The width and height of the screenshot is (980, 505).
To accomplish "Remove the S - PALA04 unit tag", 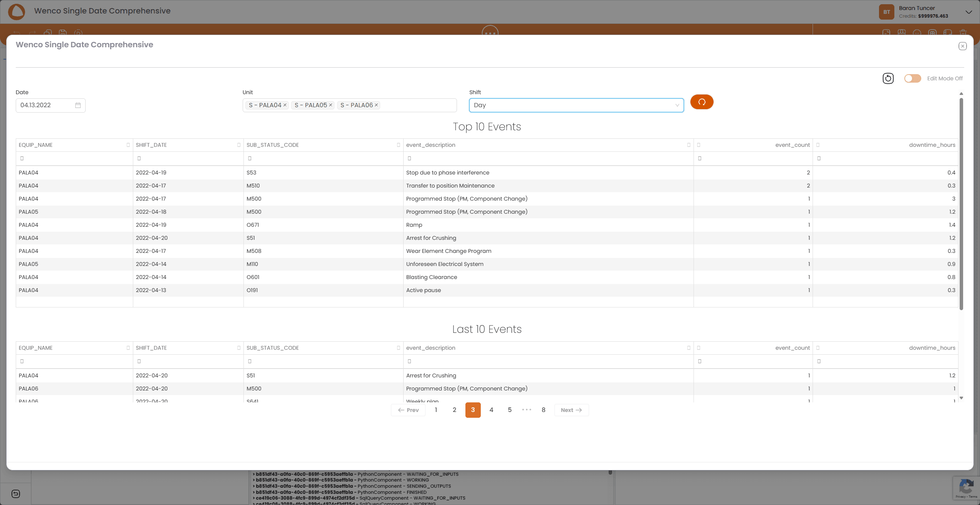I will click(285, 105).
